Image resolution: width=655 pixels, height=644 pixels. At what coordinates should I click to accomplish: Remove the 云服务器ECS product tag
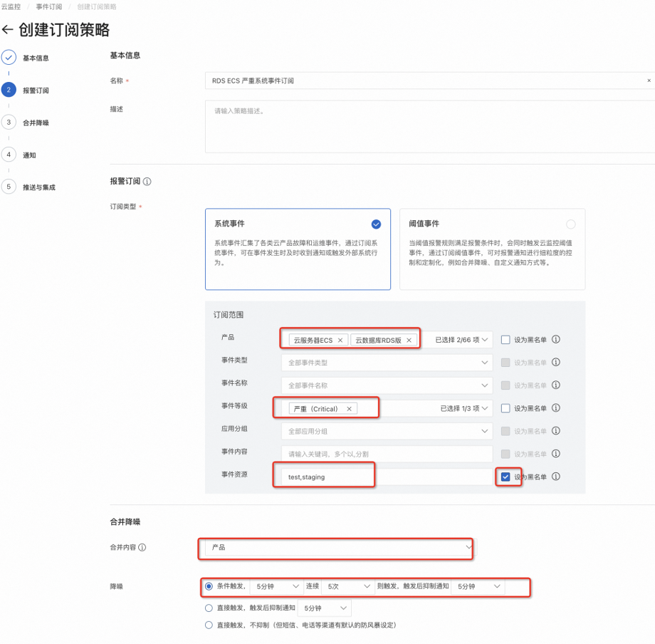click(340, 341)
